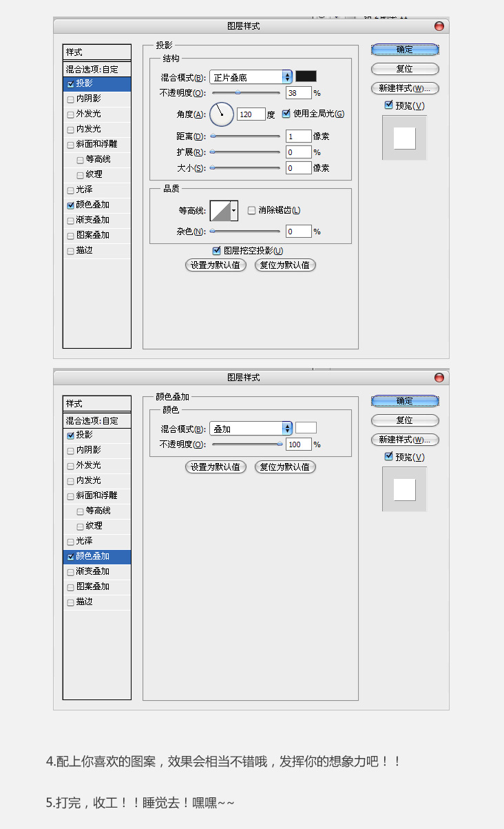Tick 外发光 checkbox in the 投影 settings dialog
This screenshot has width=504, height=829.
pyautogui.click(x=70, y=114)
